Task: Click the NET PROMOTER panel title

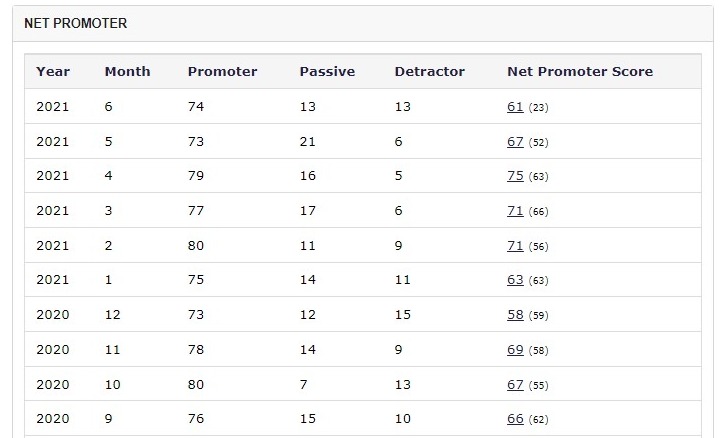Action: point(76,24)
